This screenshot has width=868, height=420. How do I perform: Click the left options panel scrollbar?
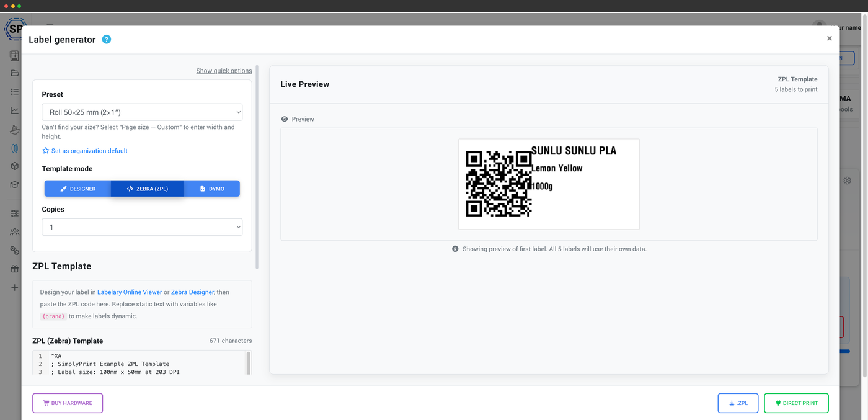click(x=257, y=168)
